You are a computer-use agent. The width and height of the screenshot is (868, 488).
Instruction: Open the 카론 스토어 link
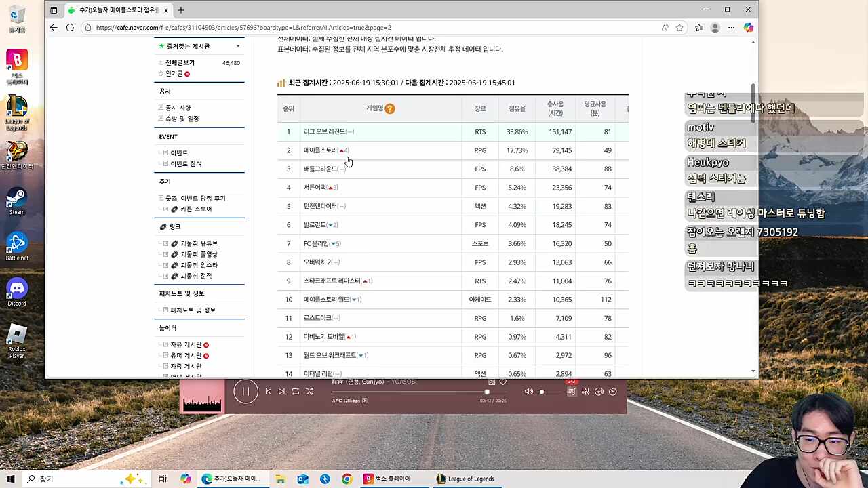tap(196, 209)
